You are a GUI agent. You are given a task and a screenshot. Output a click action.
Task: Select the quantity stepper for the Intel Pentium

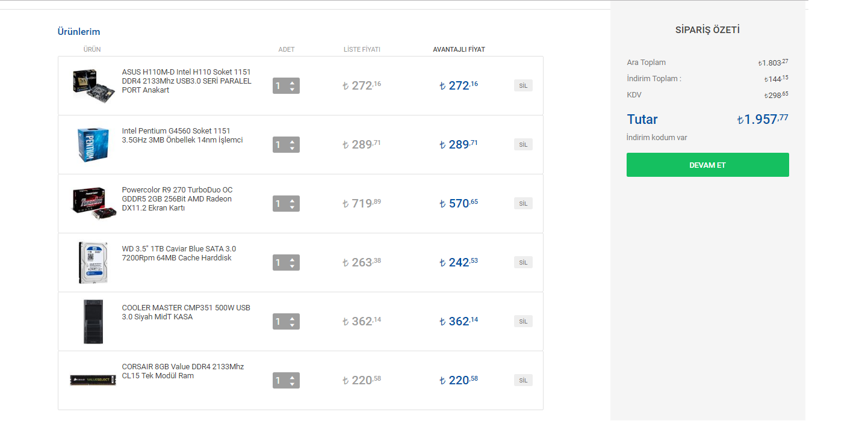(286, 144)
